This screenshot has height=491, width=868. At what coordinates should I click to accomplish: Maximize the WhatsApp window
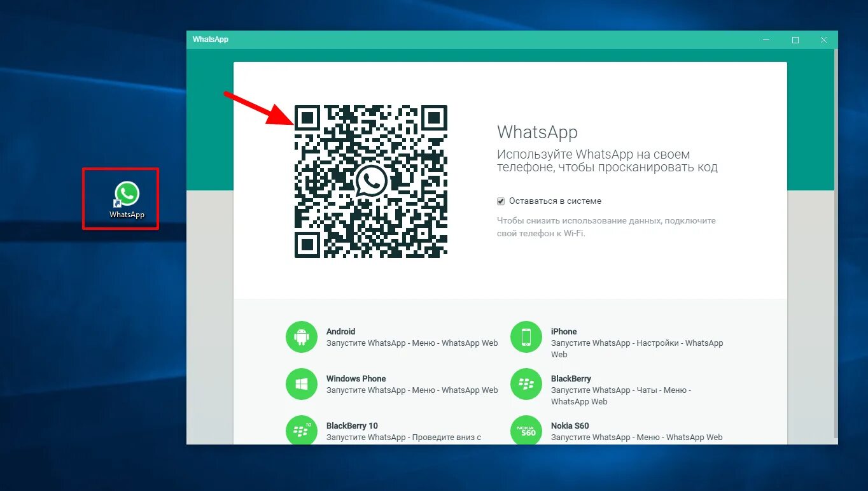[795, 39]
